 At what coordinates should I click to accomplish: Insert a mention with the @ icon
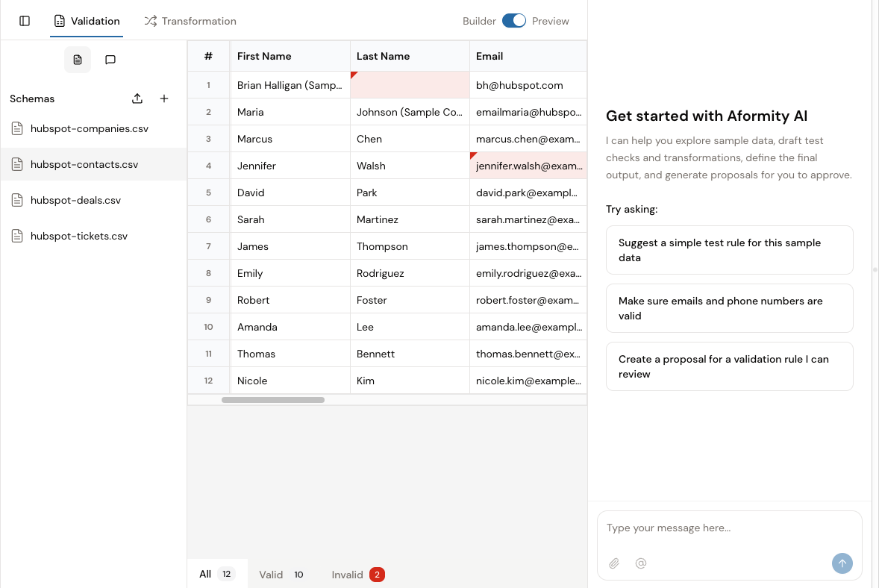tap(641, 563)
